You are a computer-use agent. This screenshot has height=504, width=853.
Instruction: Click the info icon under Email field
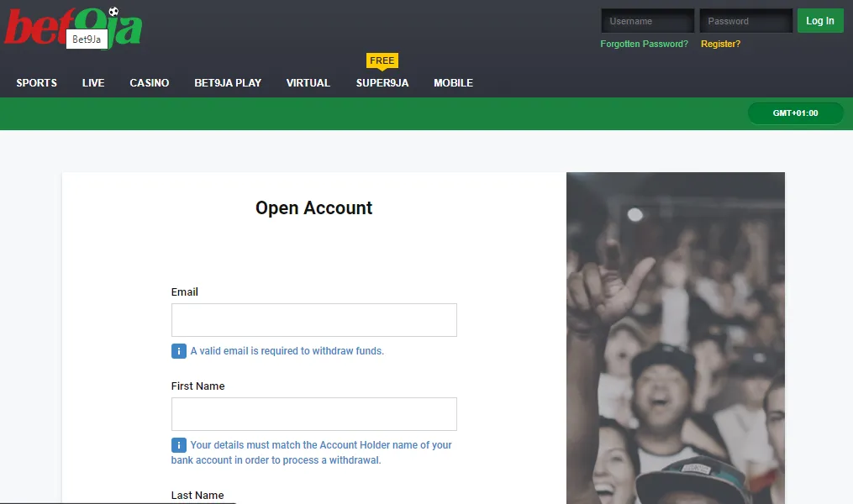point(178,351)
